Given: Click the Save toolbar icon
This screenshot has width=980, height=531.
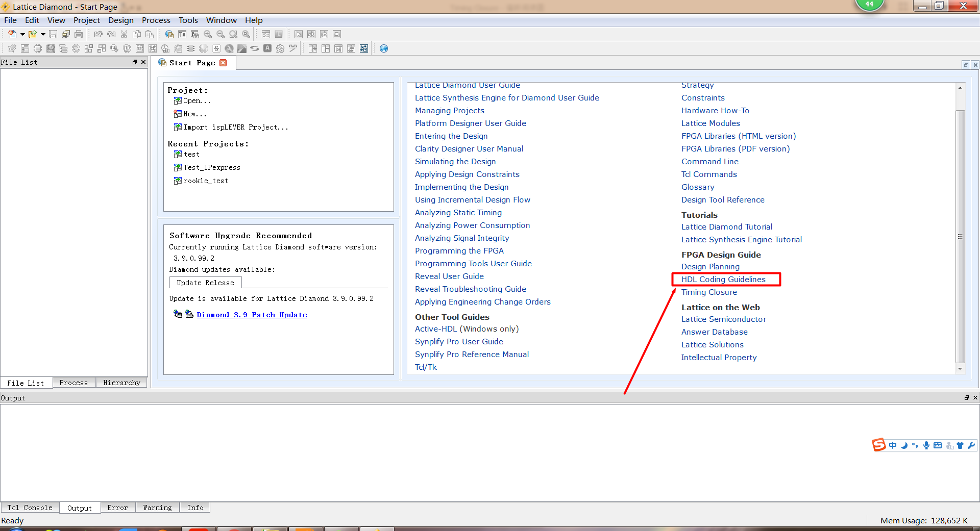Looking at the screenshot, I should [53, 34].
